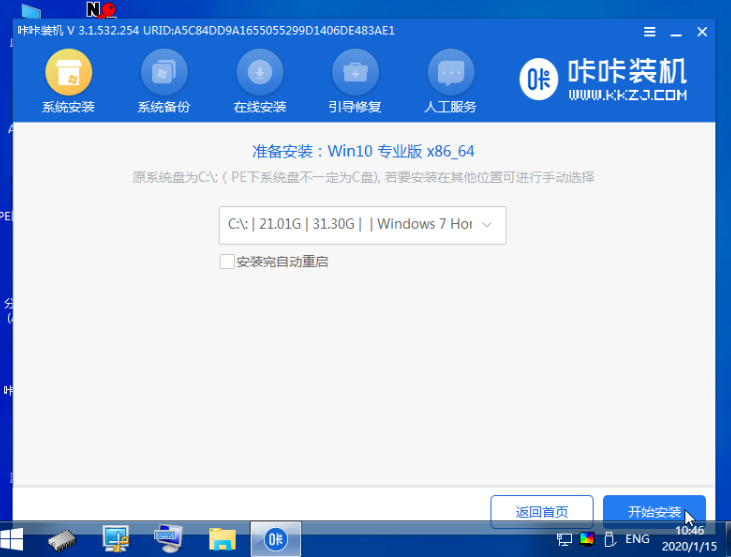Open the memory chip tool in taskbar
The width and height of the screenshot is (731, 557).
point(62,541)
